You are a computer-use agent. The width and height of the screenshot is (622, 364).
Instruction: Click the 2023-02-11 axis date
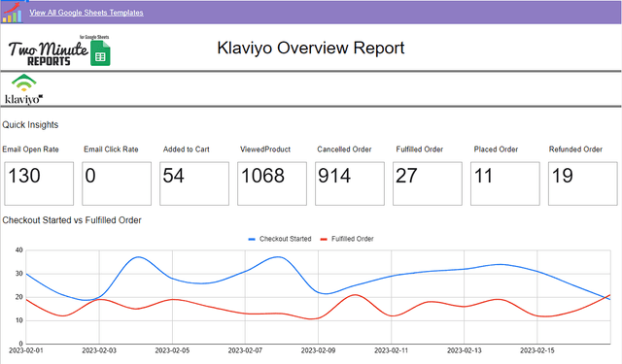click(391, 350)
